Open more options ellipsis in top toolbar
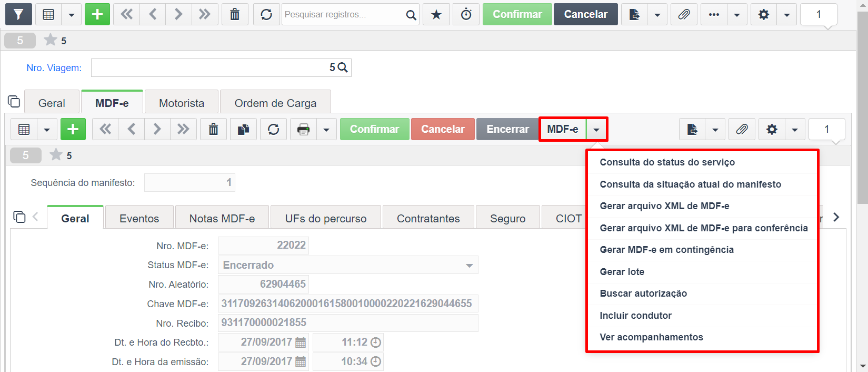This screenshot has width=868, height=372. tap(714, 14)
